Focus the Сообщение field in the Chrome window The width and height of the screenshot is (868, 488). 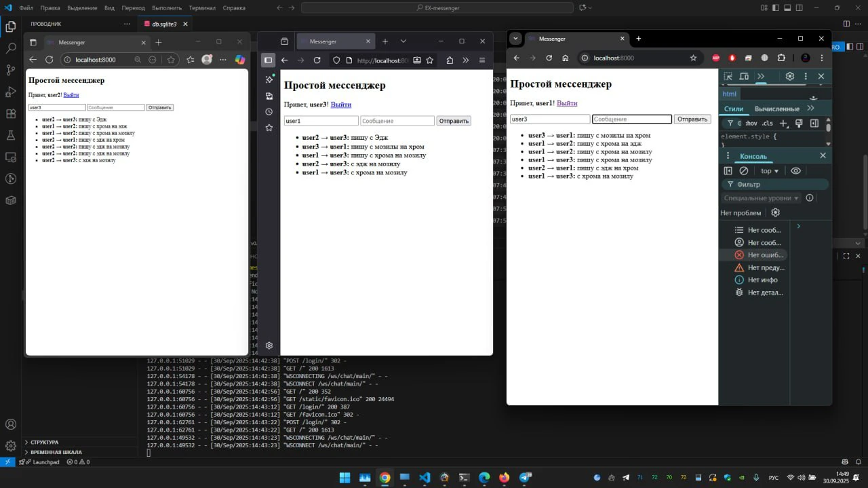[x=632, y=119]
